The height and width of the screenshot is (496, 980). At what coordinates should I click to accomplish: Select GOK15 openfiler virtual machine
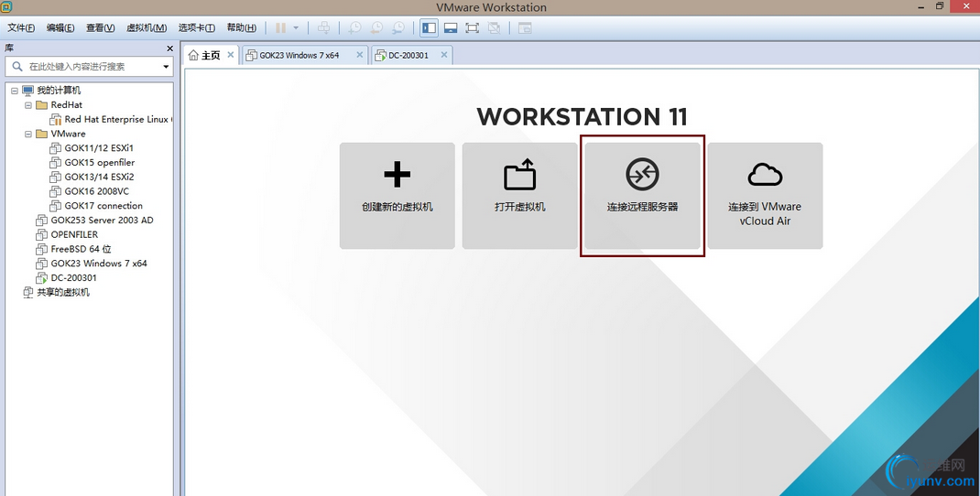(100, 162)
